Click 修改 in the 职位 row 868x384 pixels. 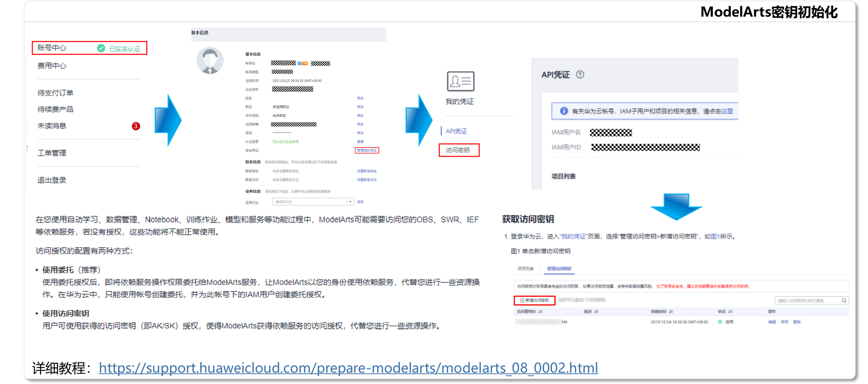coord(360,107)
